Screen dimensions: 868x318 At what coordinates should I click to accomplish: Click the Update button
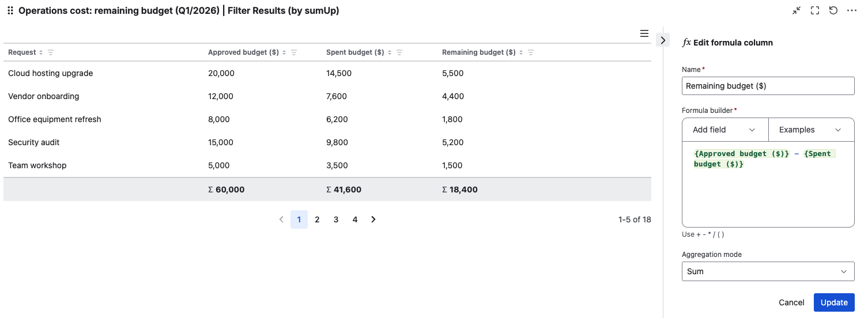point(834,302)
